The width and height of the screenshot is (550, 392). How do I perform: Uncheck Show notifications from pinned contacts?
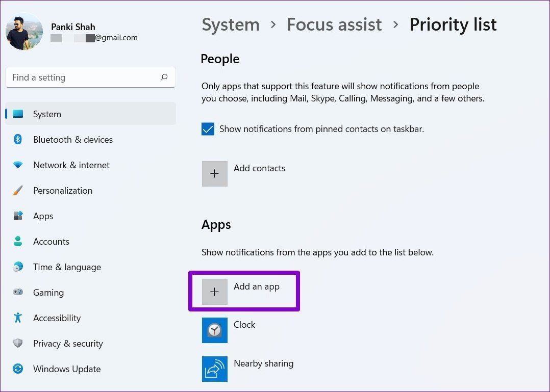[208, 129]
